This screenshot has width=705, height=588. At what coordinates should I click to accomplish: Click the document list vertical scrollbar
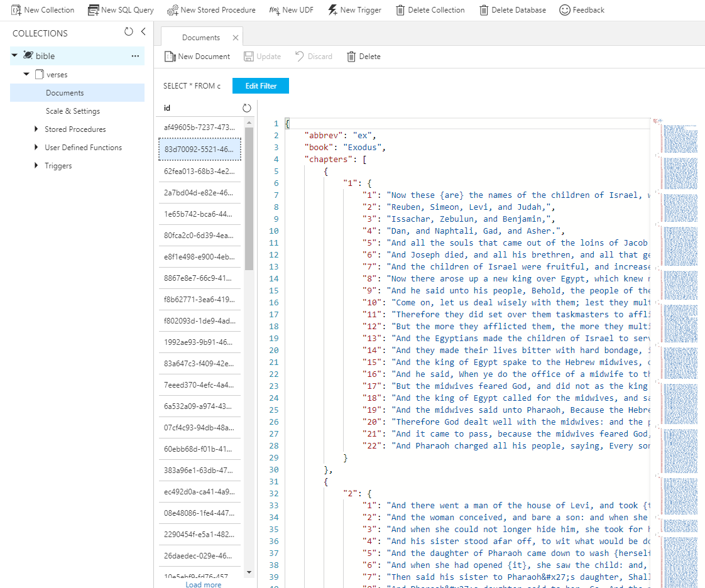(x=249, y=199)
